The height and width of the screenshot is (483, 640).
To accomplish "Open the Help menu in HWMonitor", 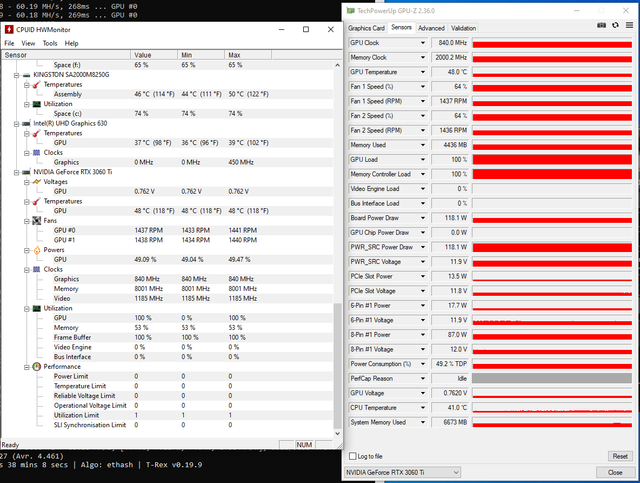I will coord(71,43).
